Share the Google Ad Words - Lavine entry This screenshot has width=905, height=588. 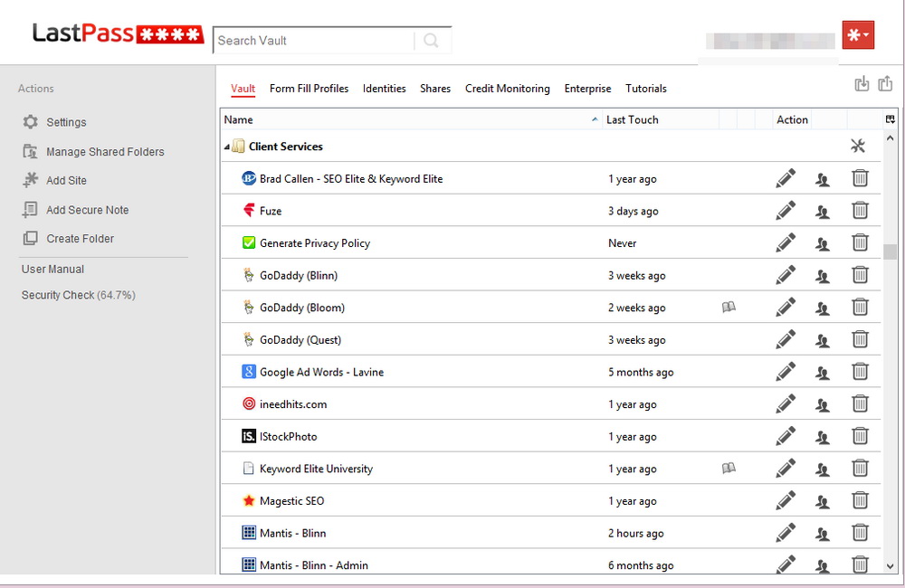click(823, 374)
